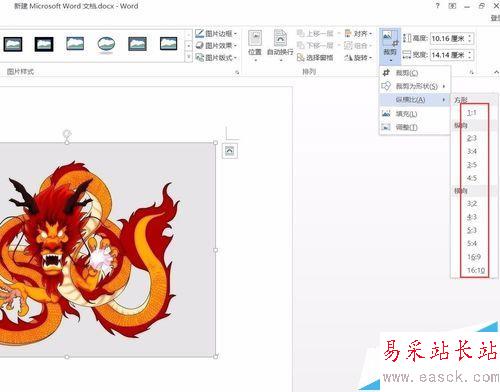Collapse the ribbon with the chevron
The width and height of the screenshot is (500, 392).
click(496, 72)
